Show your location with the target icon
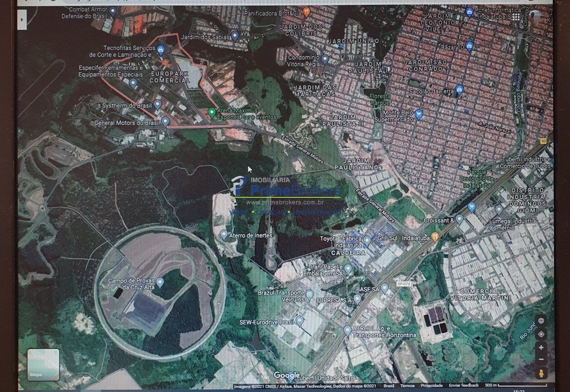 tap(541, 334)
